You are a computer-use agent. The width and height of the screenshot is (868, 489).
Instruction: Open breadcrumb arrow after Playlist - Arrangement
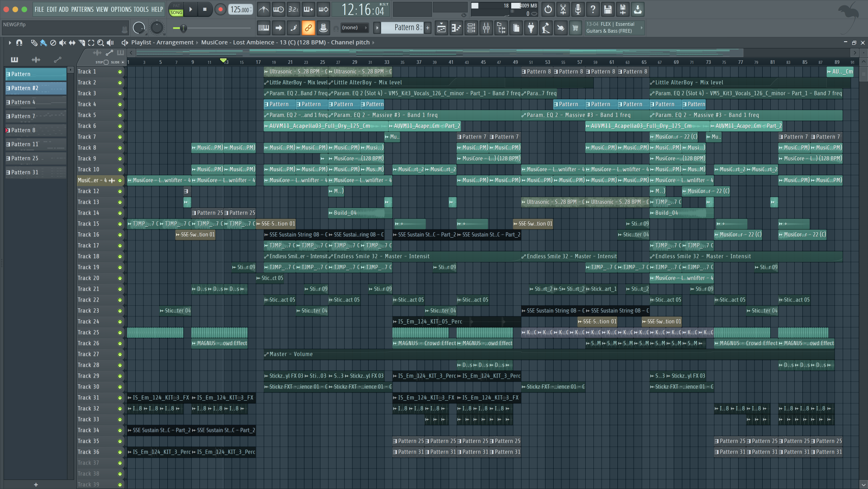tap(197, 43)
